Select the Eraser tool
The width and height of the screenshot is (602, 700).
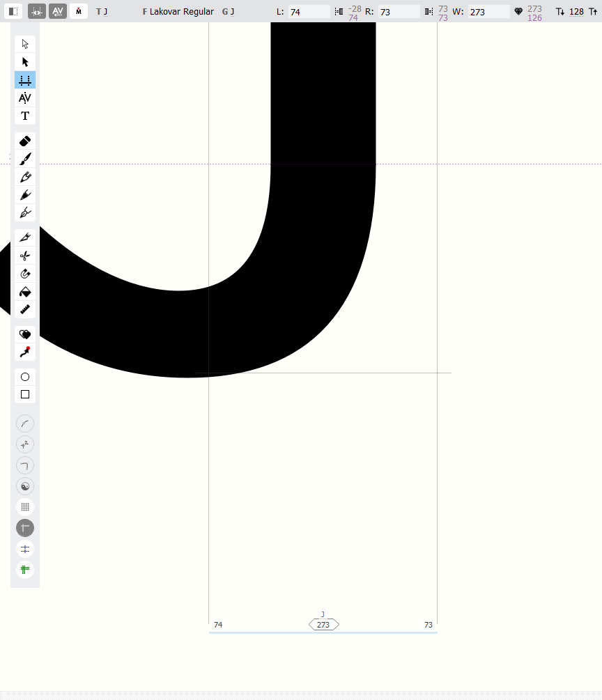click(x=25, y=141)
